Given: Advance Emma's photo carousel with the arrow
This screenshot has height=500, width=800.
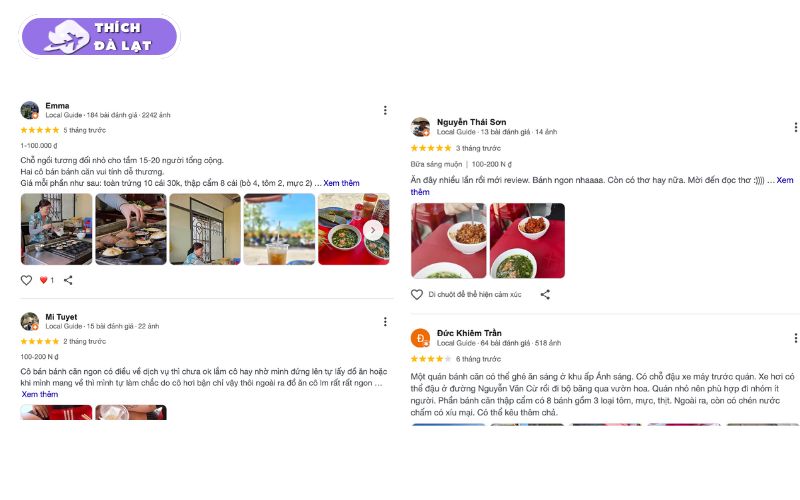Looking at the screenshot, I should (x=373, y=230).
